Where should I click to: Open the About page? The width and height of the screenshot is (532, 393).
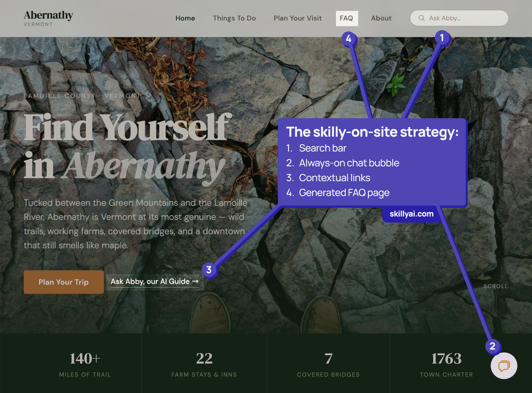pyautogui.click(x=381, y=18)
